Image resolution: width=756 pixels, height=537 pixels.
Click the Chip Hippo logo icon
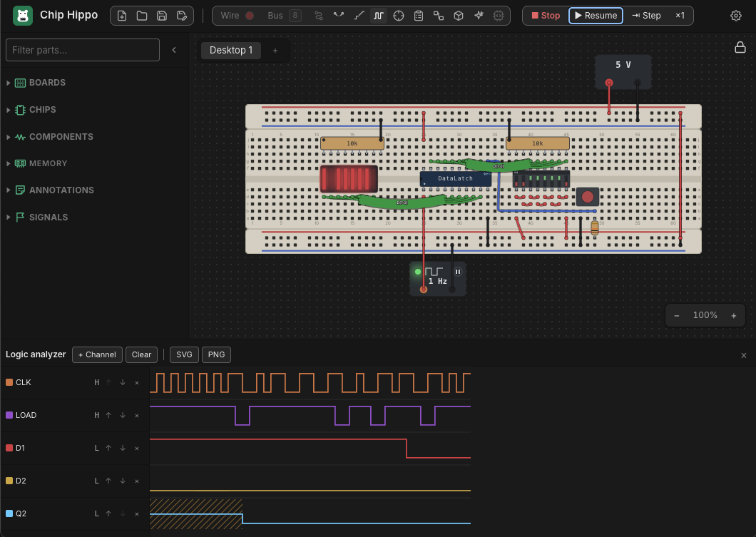point(22,16)
